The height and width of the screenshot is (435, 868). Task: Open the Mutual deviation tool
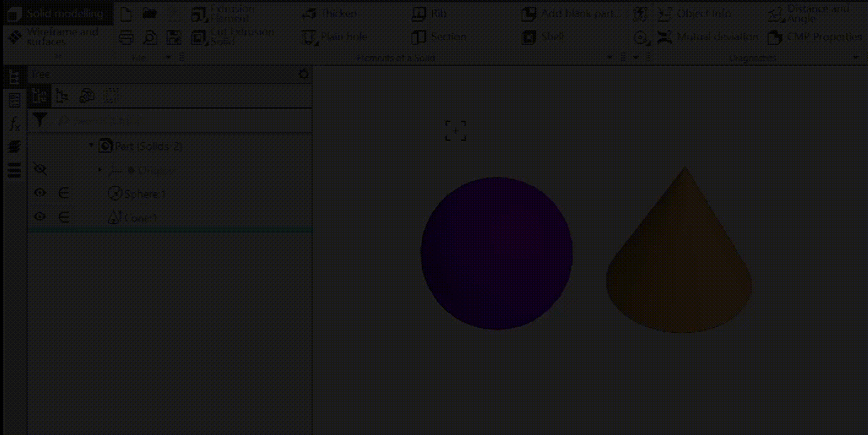point(709,37)
